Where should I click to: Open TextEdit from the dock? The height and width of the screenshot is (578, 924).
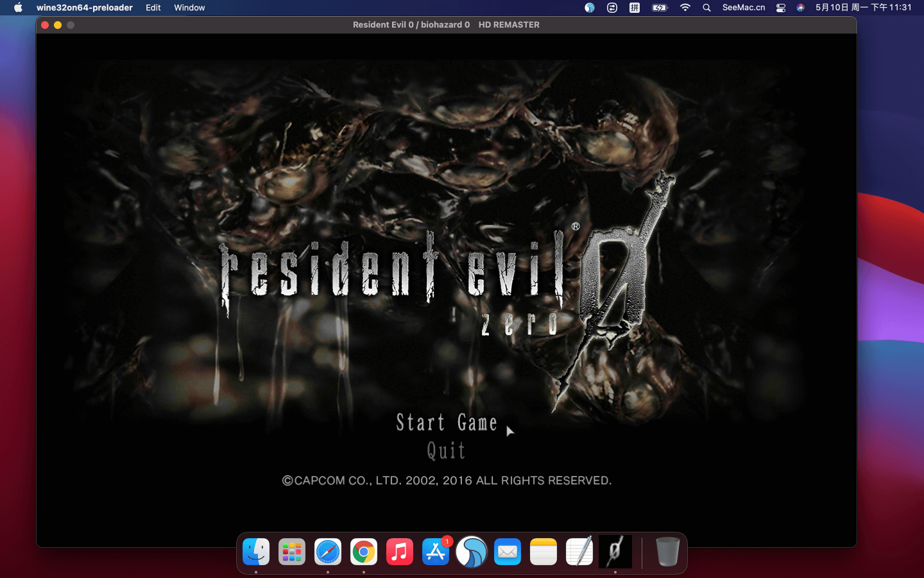click(x=579, y=552)
